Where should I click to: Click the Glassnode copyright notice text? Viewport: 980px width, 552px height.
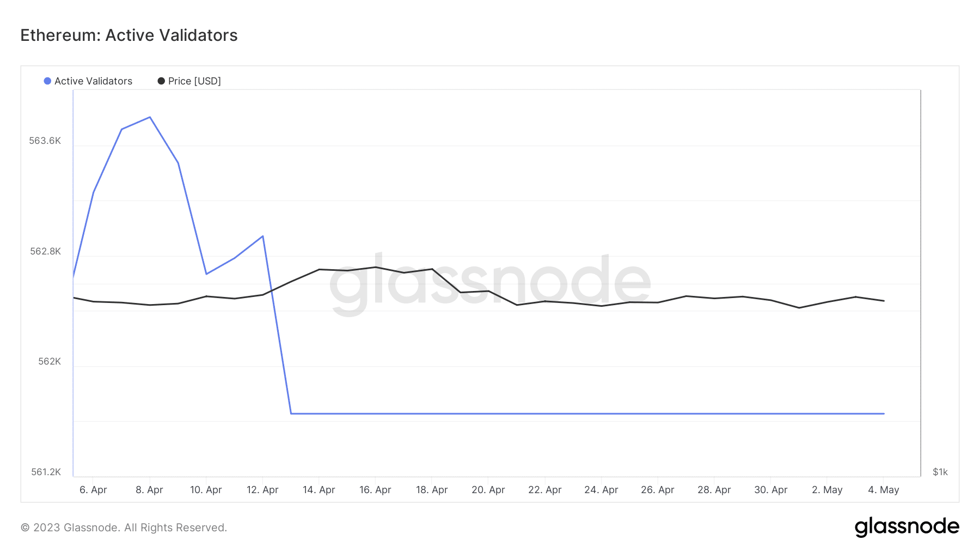(124, 527)
